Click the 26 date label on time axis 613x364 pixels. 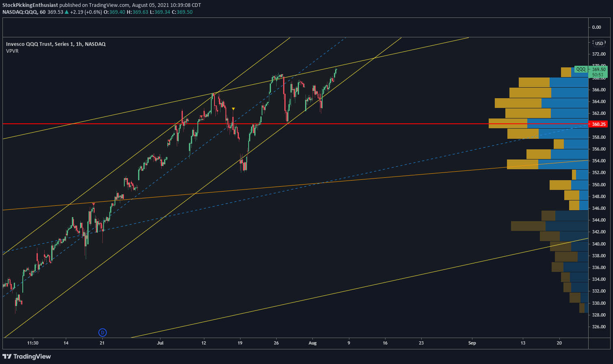point(276,343)
